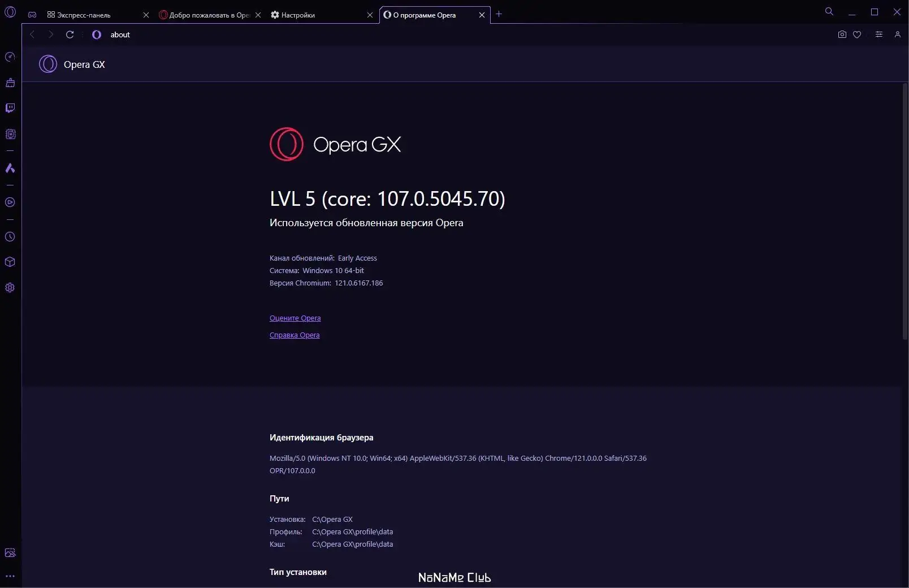The image size is (909, 588).
Task: Click the page vertical scrollbar
Action: (904, 212)
